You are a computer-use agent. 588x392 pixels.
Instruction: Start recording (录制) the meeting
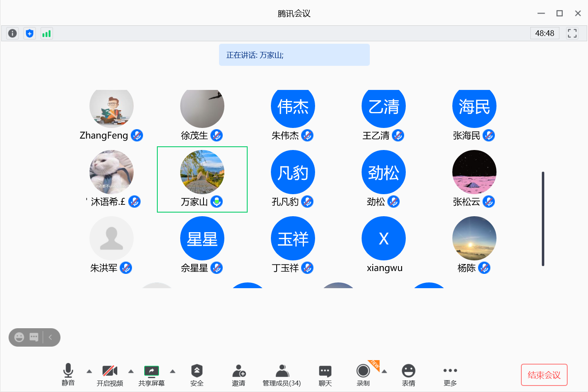coord(363,375)
